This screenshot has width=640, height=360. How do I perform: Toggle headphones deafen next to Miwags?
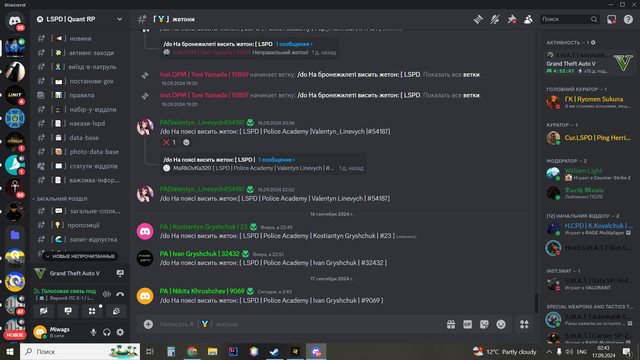107,332
